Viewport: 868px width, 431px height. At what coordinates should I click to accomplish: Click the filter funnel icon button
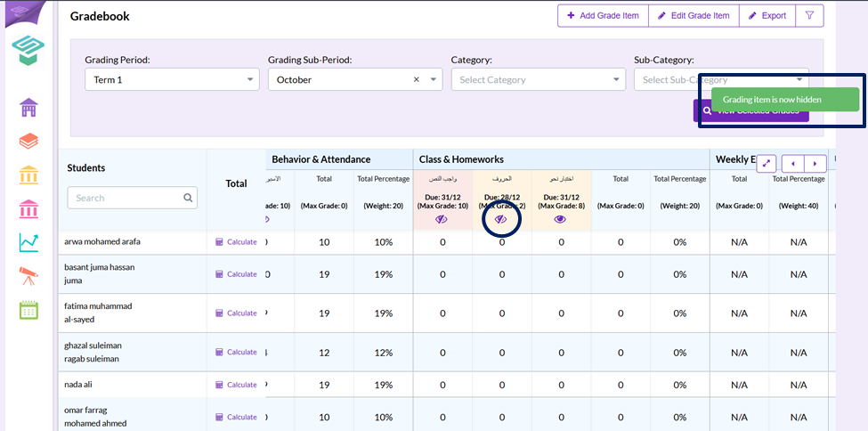809,15
